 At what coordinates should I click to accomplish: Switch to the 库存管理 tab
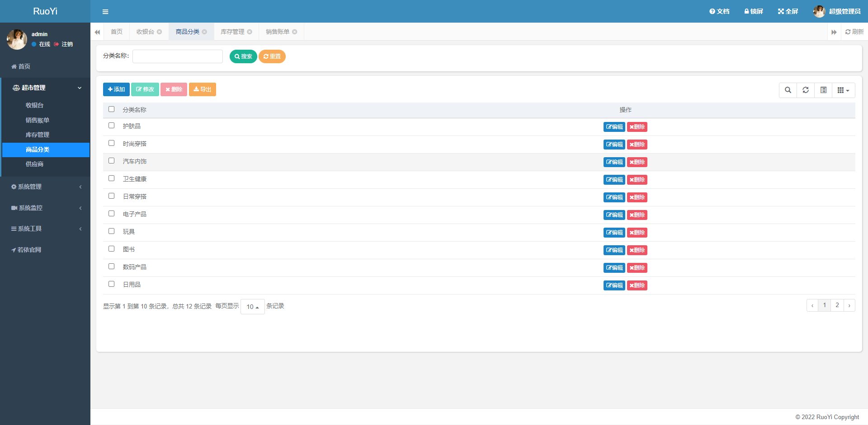tap(232, 32)
